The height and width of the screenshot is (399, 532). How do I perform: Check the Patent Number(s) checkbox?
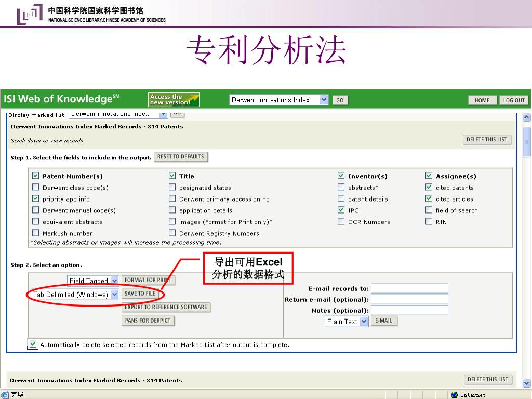pos(36,176)
